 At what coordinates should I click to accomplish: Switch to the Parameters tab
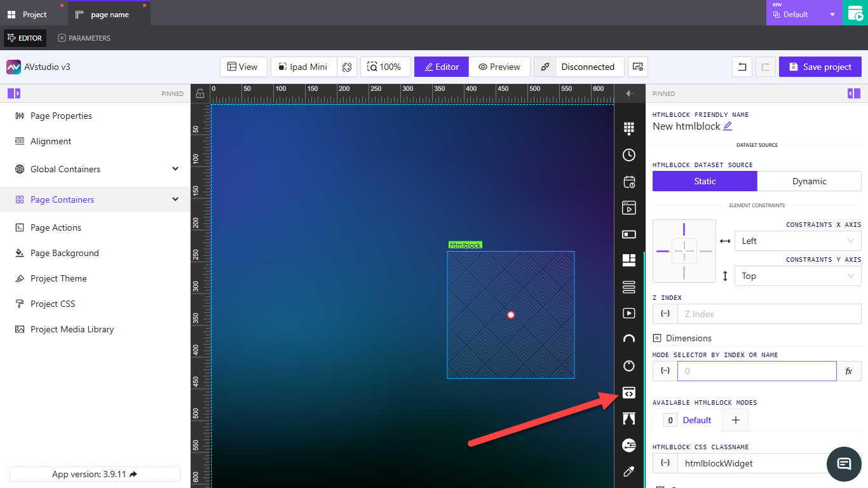[x=84, y=37]
